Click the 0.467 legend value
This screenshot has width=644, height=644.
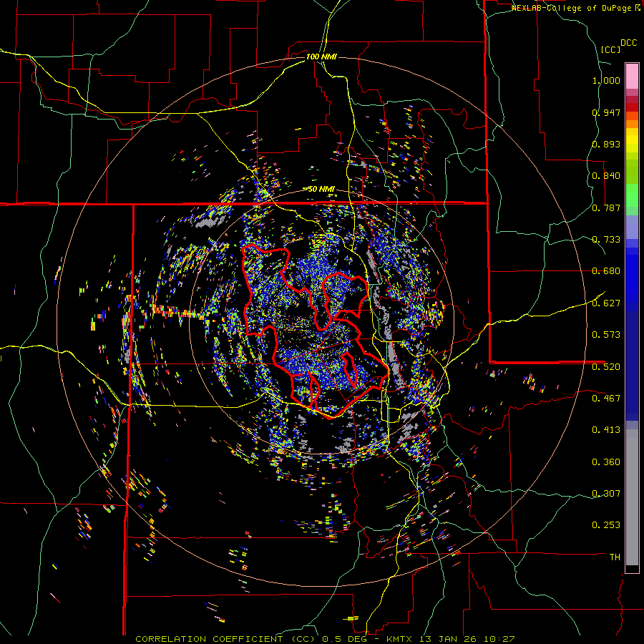[606, 399]
